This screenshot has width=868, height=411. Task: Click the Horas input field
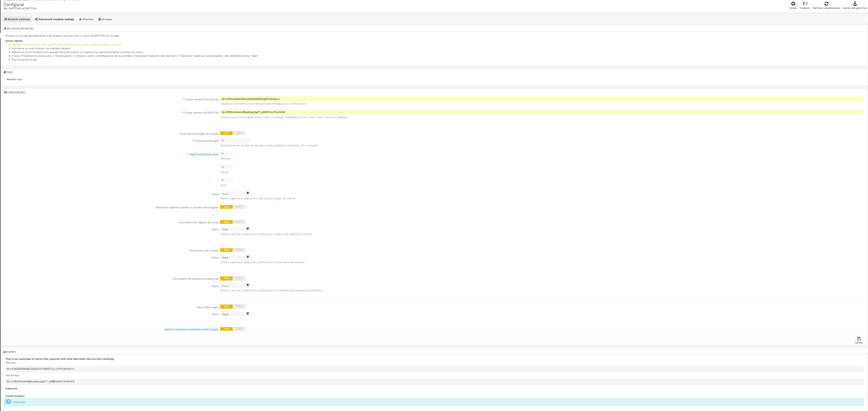tap(226, 167)
